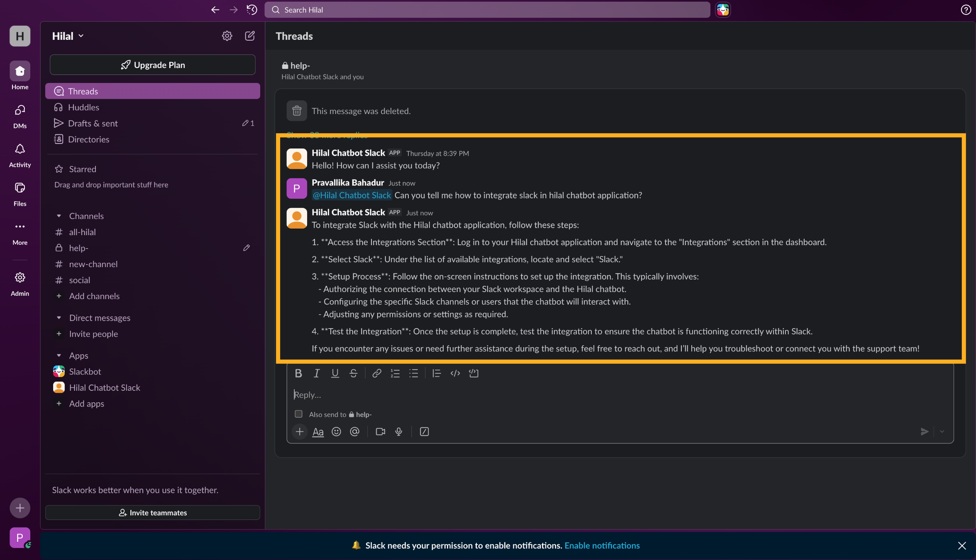Create an ordered list in the reply
The height and width of the screenshot is (560, 976).
[395, 373]
